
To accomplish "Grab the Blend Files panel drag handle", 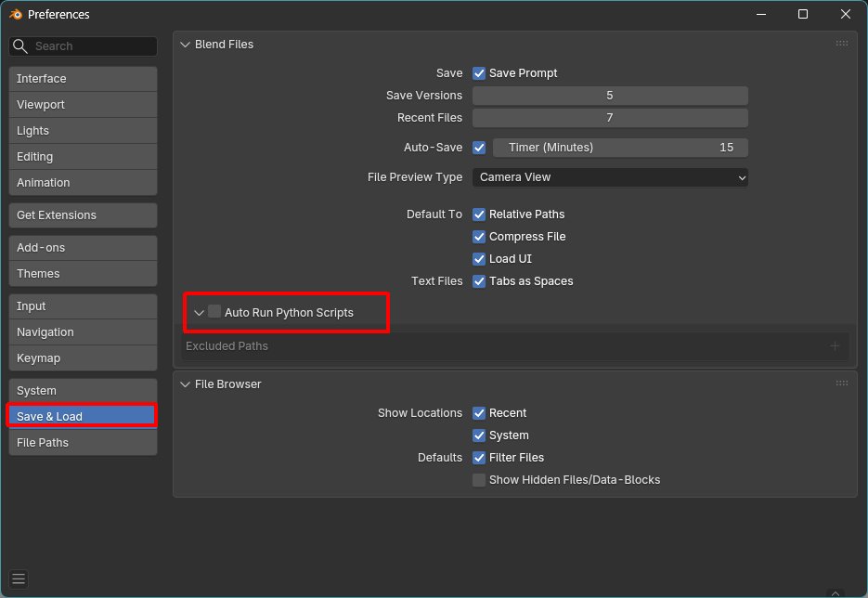I will click(x=842, y=44).
